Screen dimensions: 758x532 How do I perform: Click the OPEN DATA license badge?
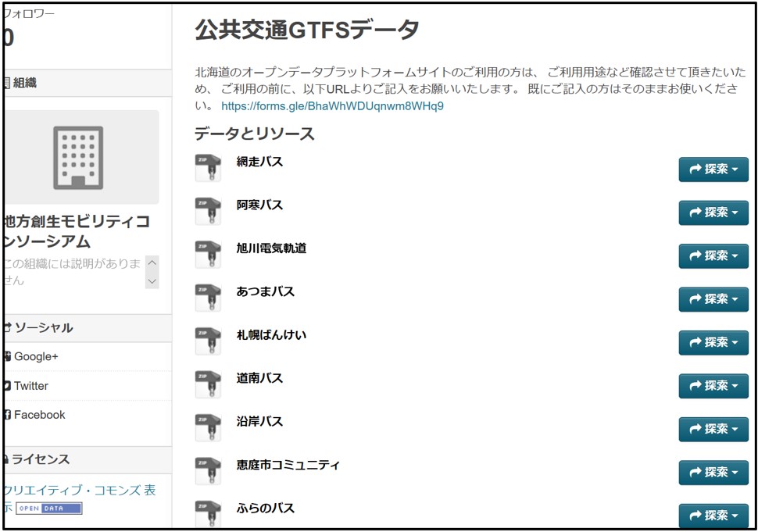(x=48, y=509)
